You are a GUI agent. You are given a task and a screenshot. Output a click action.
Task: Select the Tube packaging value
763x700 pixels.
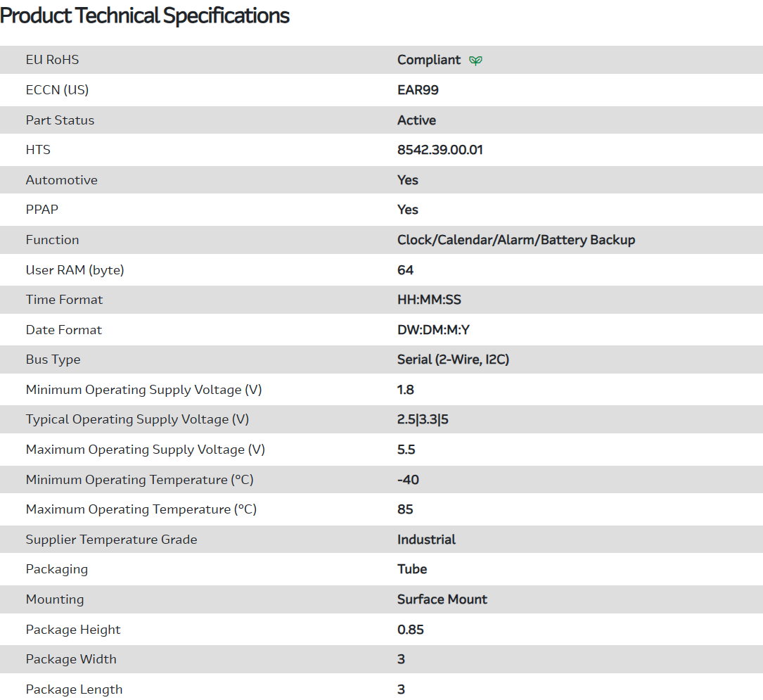pyautogui.click(x=412, y=569)
